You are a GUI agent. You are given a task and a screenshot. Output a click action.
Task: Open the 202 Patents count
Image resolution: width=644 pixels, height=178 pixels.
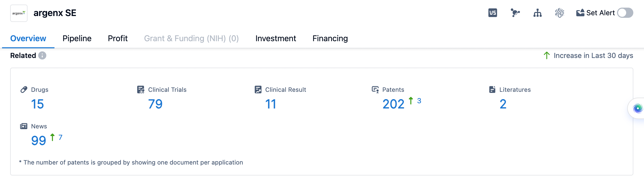pos(393,104)
